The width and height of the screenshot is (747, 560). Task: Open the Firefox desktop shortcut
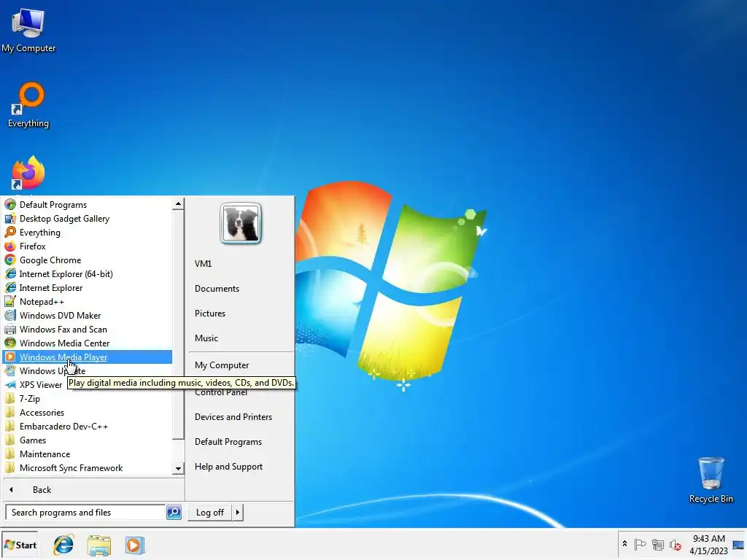click(28, 174)
